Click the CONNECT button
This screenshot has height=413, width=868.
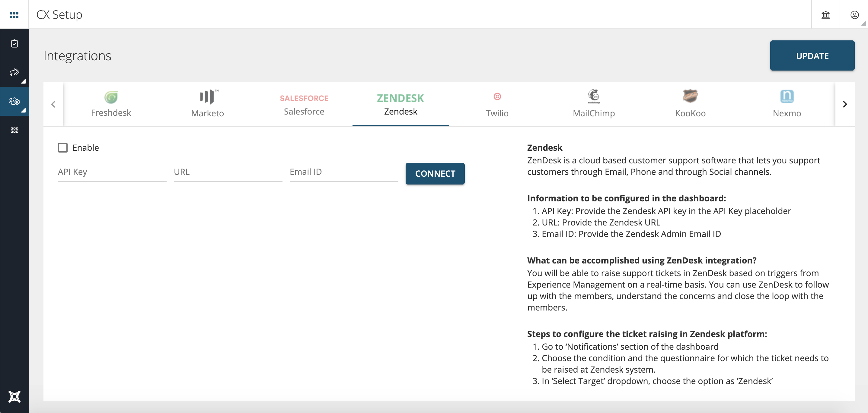click(435, 173)
